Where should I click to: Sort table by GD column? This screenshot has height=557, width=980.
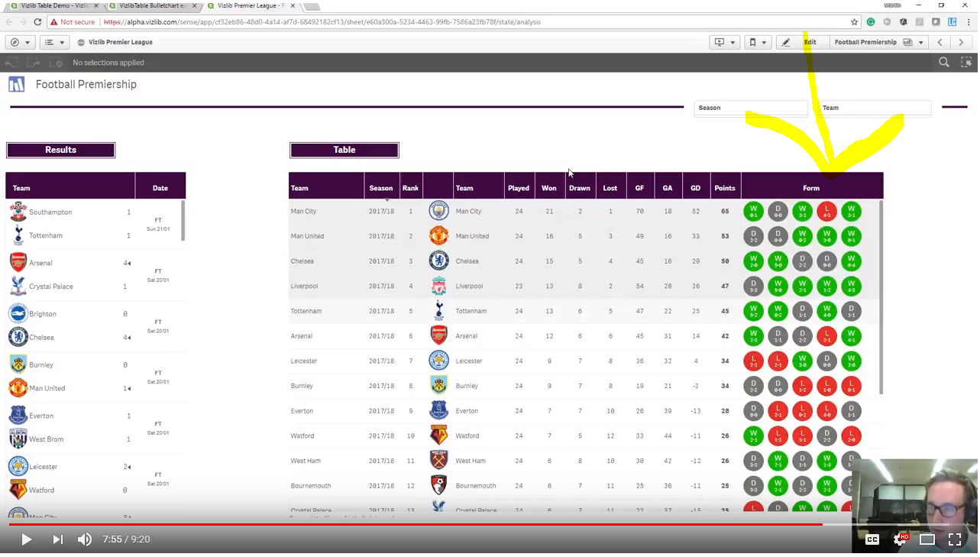click(x=696, y=188)
